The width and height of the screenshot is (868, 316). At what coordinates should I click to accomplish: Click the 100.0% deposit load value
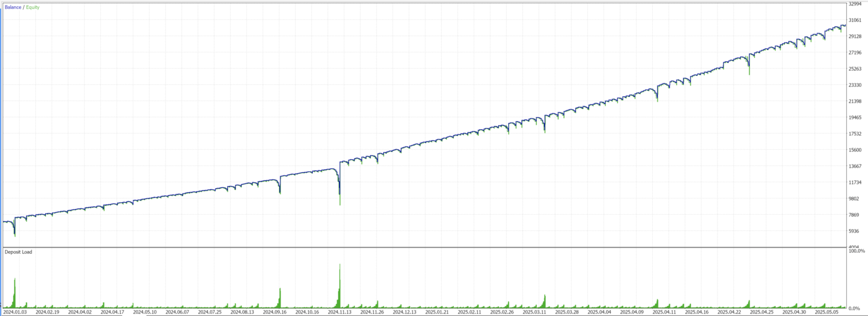[857, 251]
